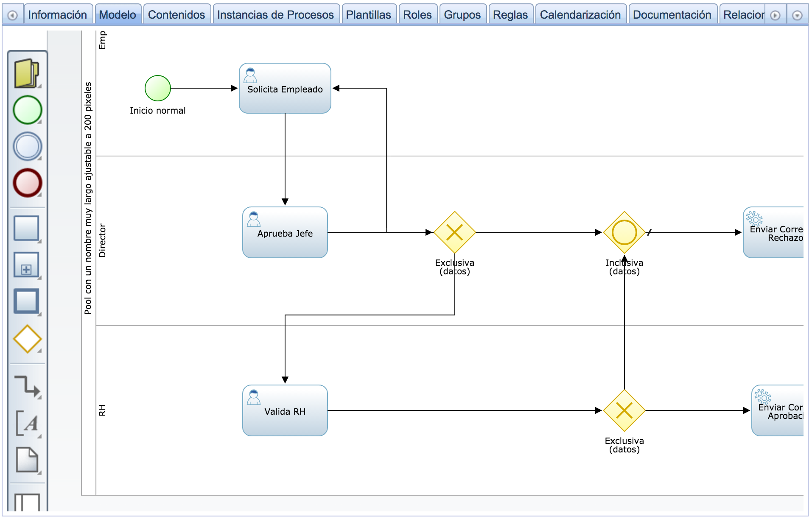Click the Exclusiva gateway in RH lane

624,410
